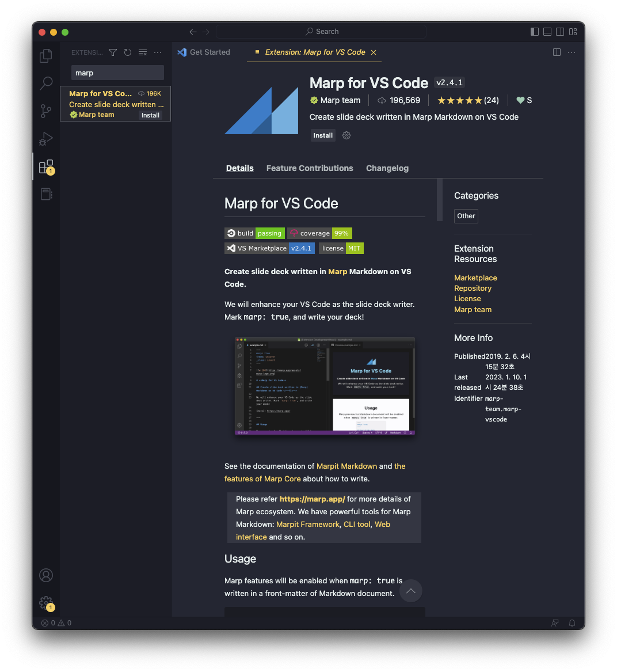Open the Marpit Markdown documentation link
This screenshot has width=617, height=672.
[346, 466]
